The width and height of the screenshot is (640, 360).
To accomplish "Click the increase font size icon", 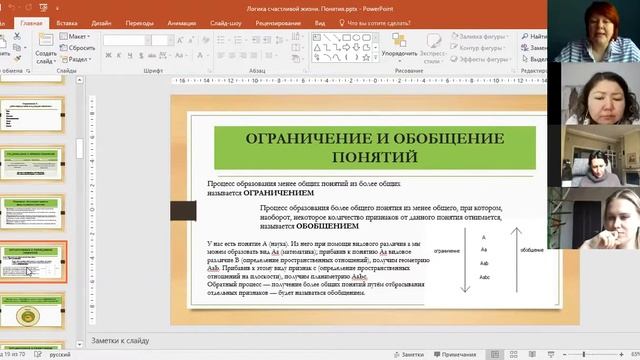I will click(180, 40).
